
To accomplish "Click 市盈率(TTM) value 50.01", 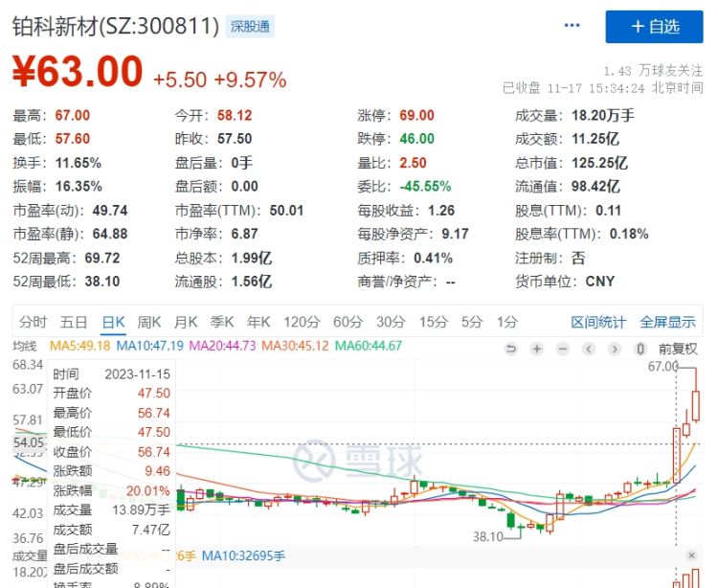I will (x=286, y=210).
